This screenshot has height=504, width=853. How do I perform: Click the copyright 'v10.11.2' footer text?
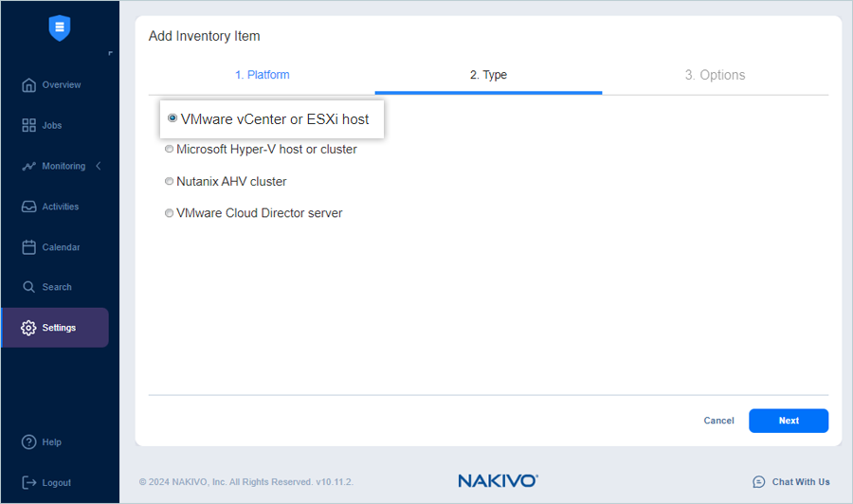coord(334,481)
